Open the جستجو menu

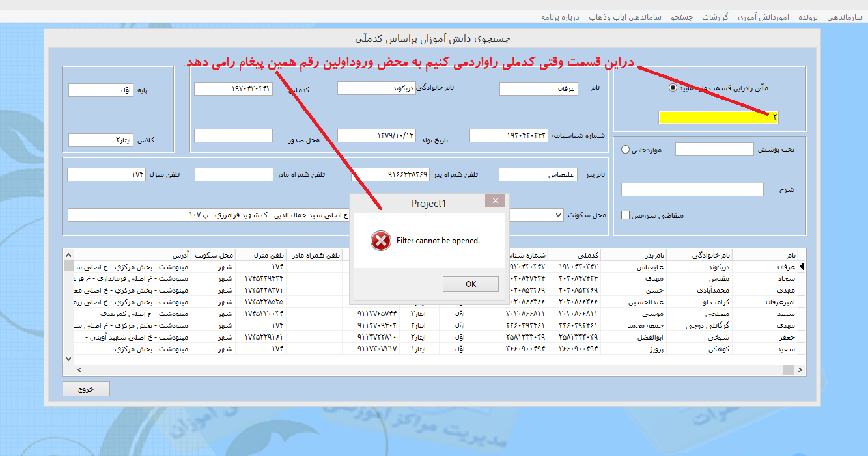point(682,17)
